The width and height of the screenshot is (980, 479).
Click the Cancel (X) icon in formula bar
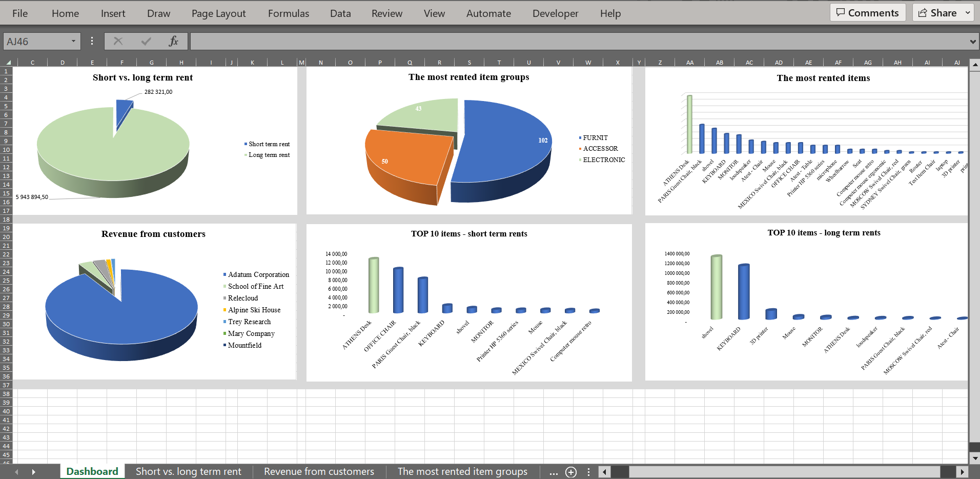(118, 41)
